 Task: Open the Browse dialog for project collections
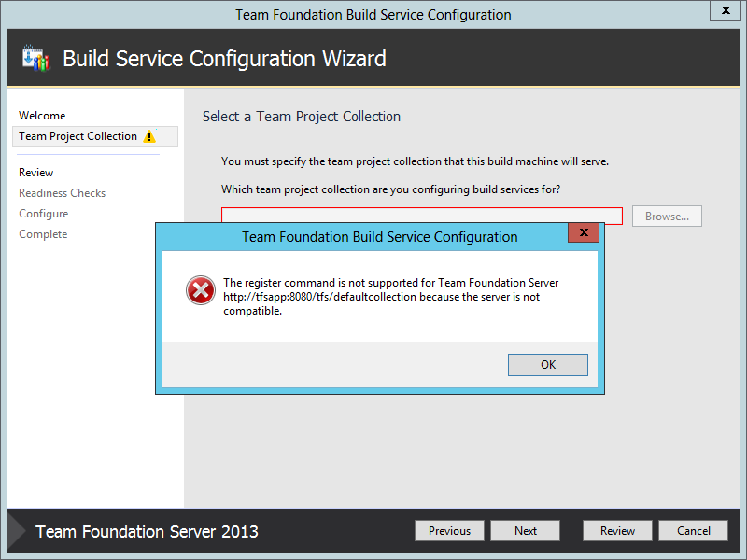(x=667, y=216)
